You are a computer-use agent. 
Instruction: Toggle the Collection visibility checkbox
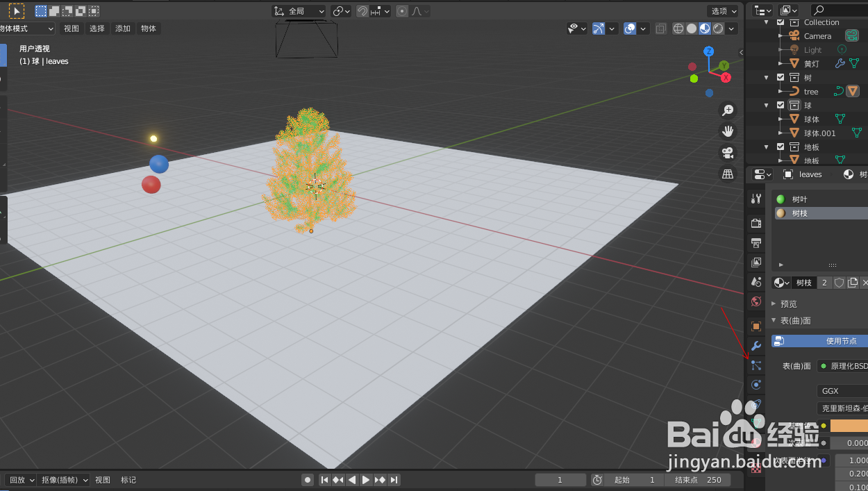[780, 22]
